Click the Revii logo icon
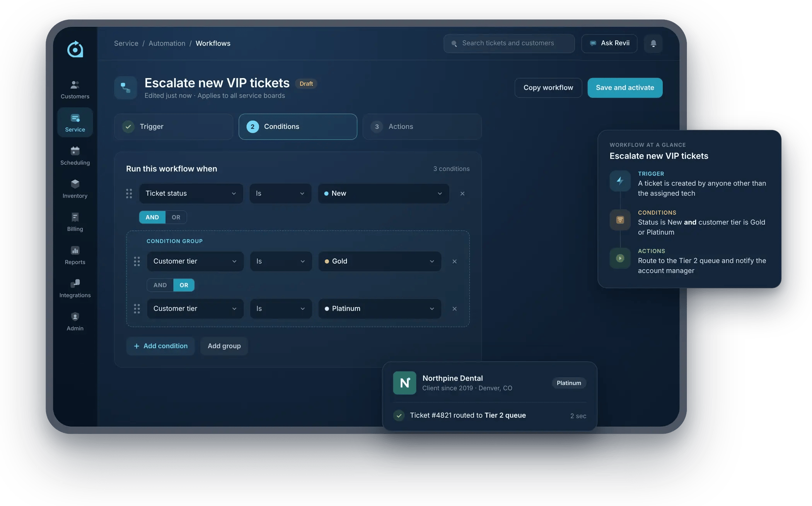Viewport: 812px width, 506px height. pos(75,49)
